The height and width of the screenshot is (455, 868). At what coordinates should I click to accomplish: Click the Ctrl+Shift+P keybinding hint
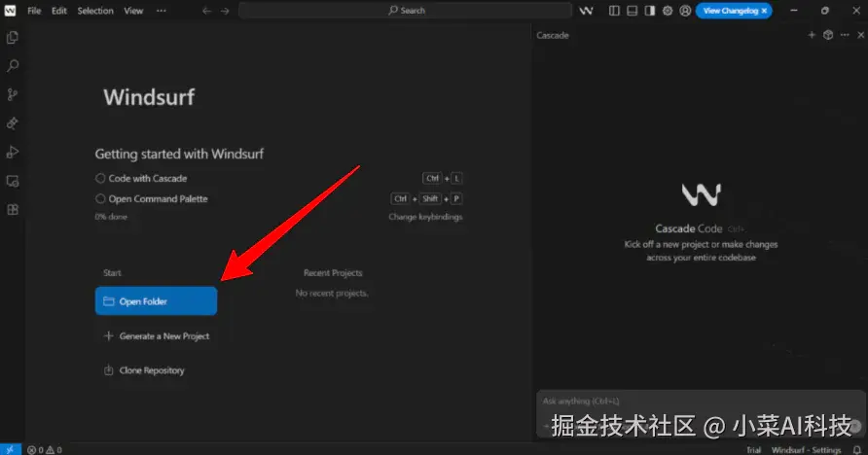click(x=426, y=198)
